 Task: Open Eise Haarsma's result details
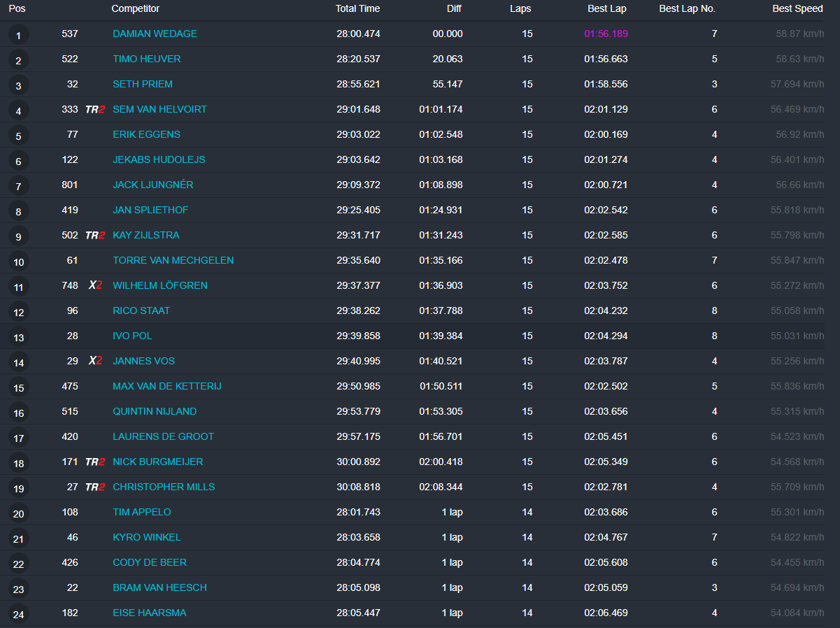[149, 613]
